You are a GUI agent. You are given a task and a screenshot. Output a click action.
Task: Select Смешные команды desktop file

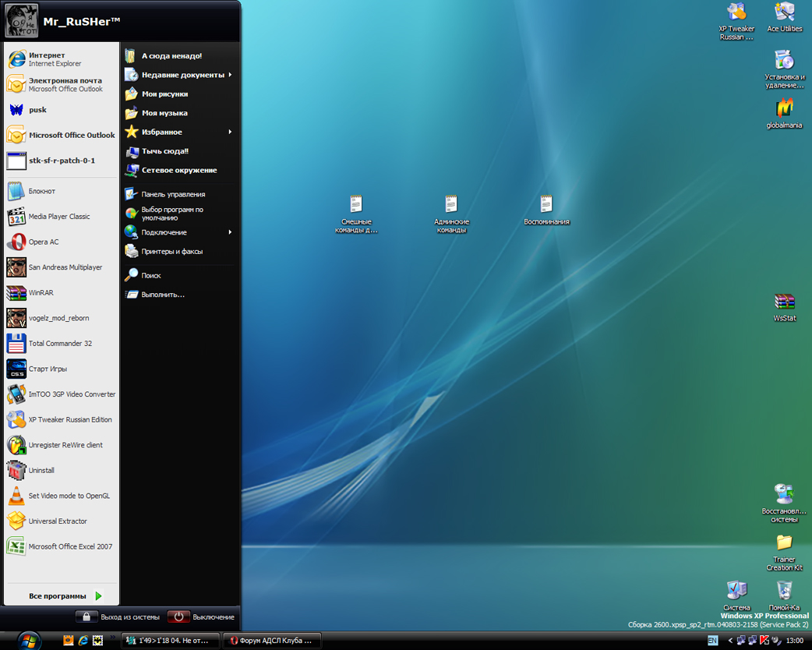coord(356,214)
